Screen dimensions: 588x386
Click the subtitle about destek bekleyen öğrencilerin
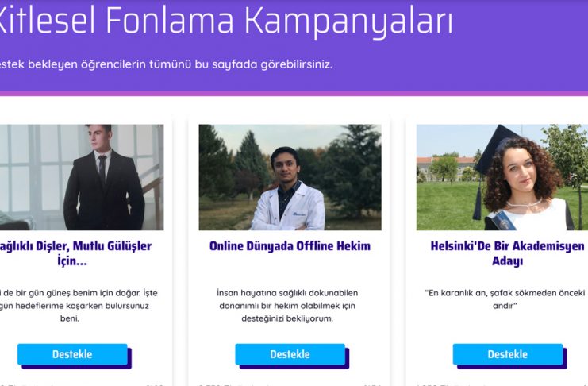tap(166, 64)
